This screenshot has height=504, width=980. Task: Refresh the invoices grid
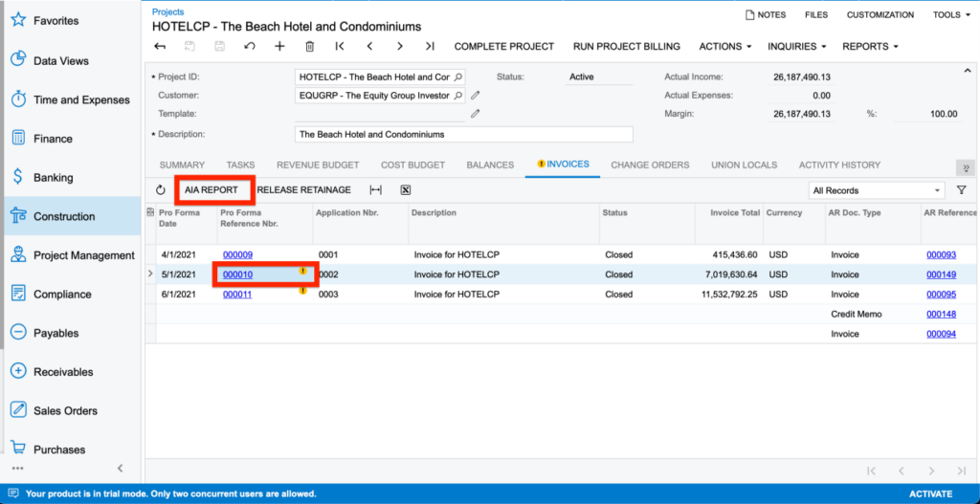click(160, 190)
